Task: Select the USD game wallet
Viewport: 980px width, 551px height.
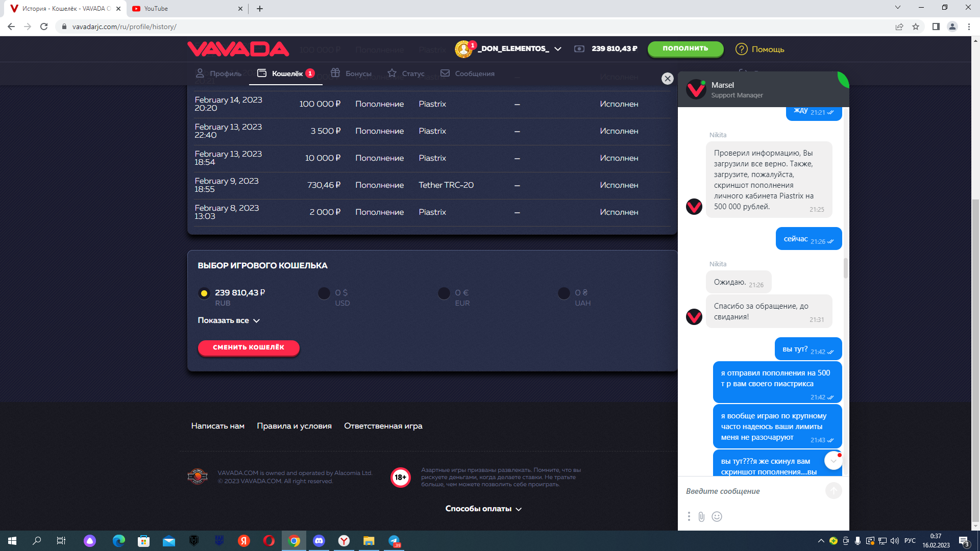Action: click(x=324, y=293)
